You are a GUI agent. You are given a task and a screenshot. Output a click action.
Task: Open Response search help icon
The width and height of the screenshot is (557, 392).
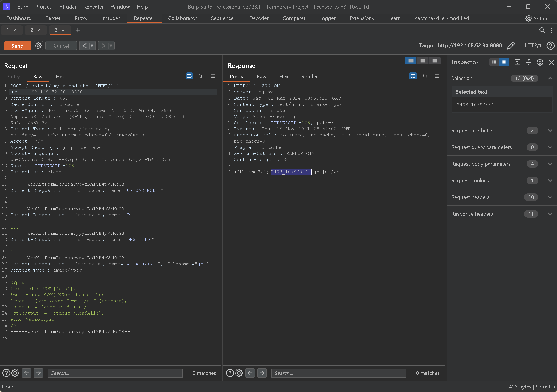click(x=230, y=373)
